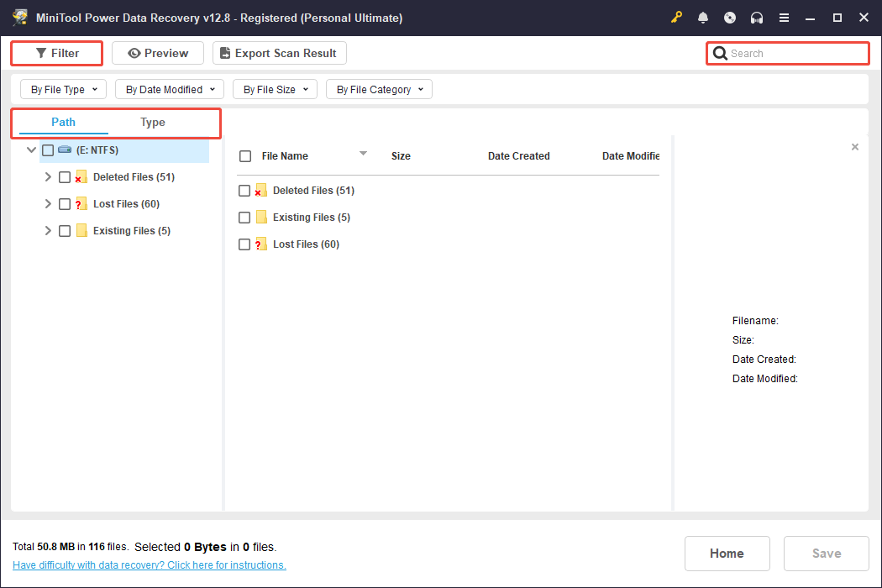Click the magnifier in the search box

click(721, 53)
